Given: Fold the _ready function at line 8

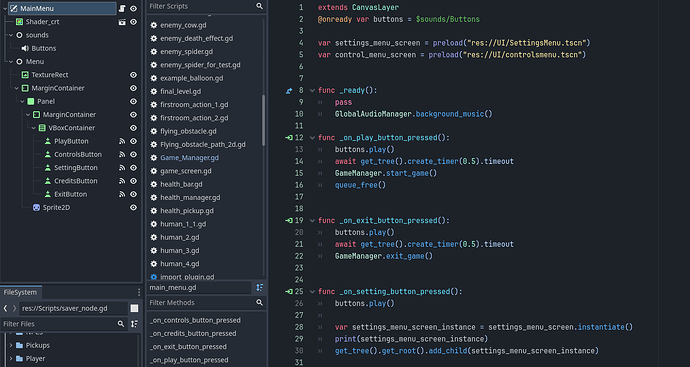Looking at the screenshot, I should (312, 91).
